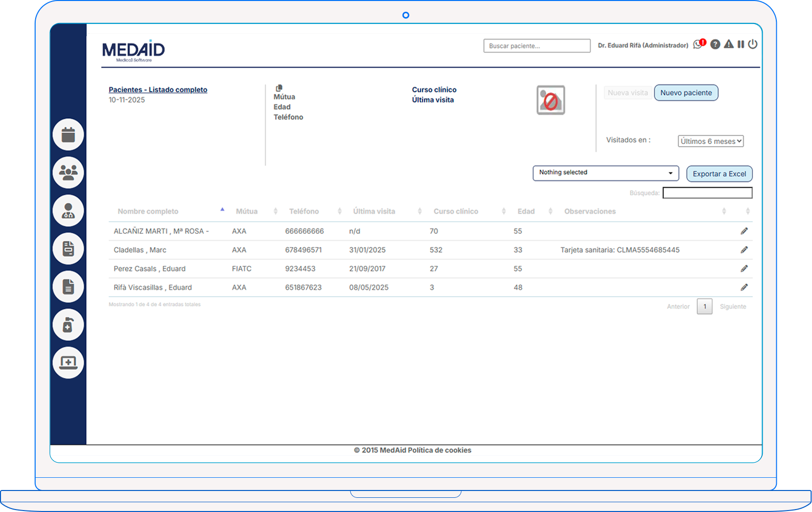Sort by Edad column
Screen dimensions: 812x512
click(526, 211)
